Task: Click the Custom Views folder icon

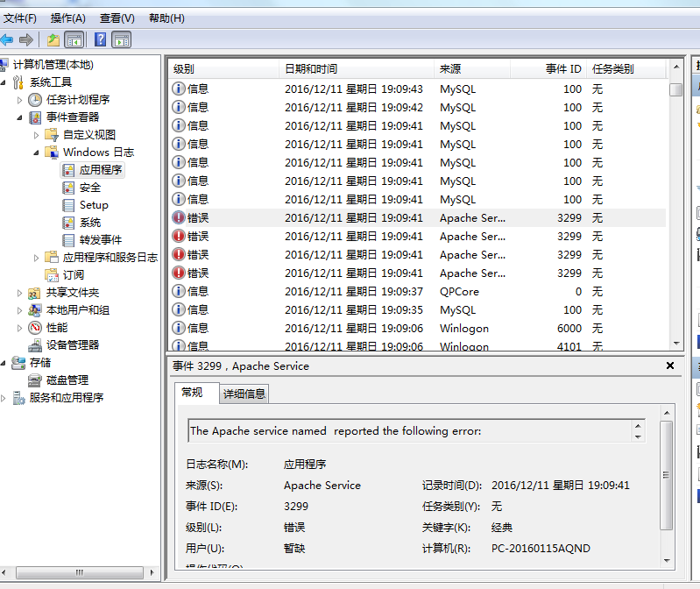Action: pyautogui.click(x=52, y=134)
